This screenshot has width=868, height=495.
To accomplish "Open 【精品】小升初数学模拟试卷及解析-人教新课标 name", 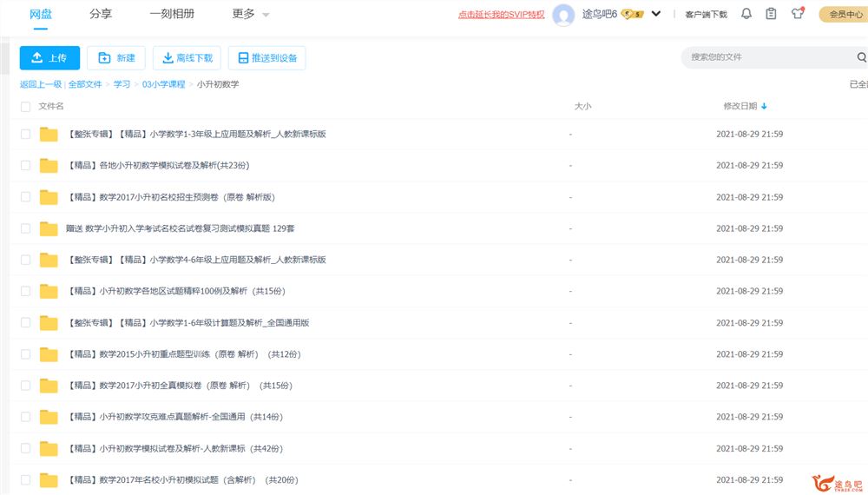I will pyautogui.click(x=175, y=448).
